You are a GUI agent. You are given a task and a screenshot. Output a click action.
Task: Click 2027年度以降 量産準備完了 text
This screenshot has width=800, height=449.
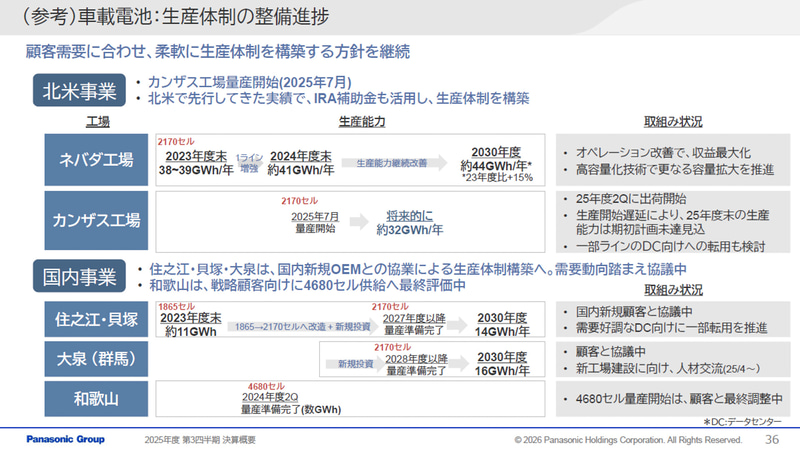(x=414, y=325)
